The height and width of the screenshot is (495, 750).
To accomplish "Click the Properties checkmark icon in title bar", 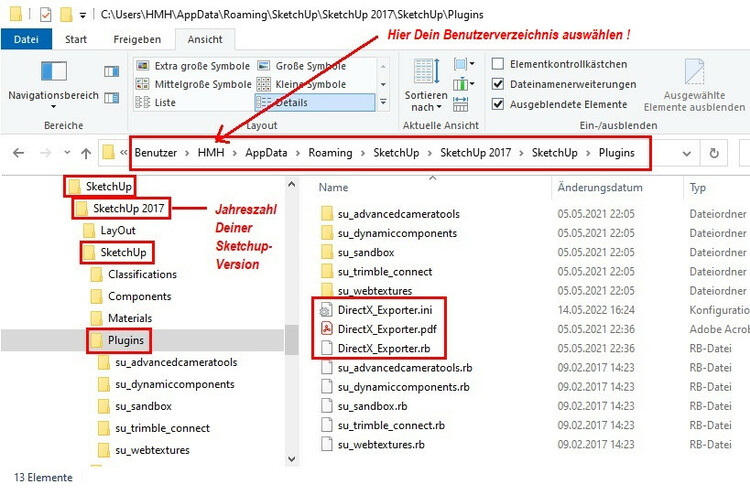I will click(x=45, y=15).
